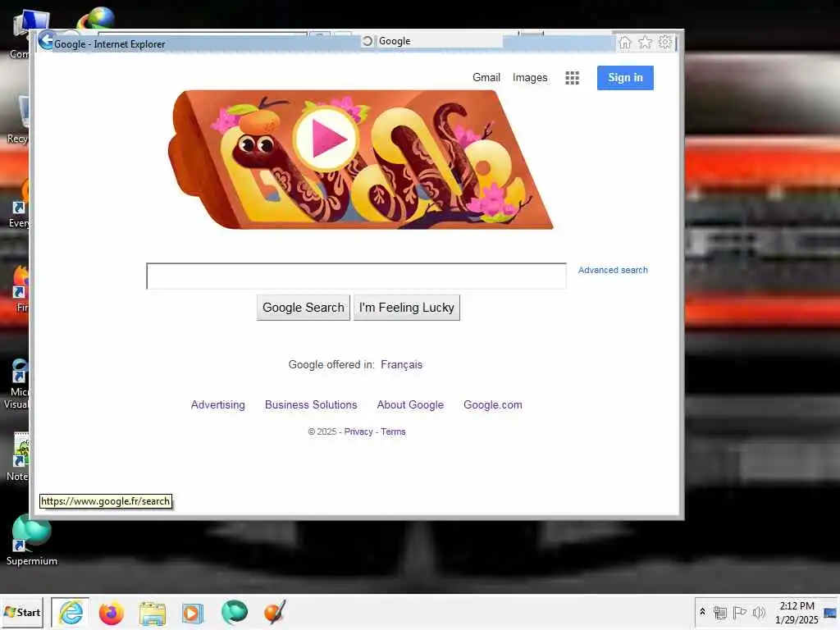
Task: Click the blue Sign in button
Action: pos(625,78)
